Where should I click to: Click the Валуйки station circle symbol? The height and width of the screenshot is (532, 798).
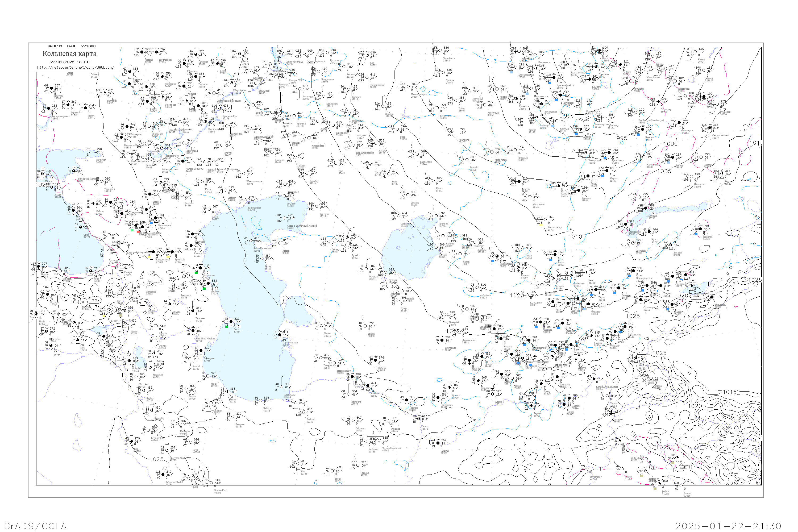click(x=105, y=93)
